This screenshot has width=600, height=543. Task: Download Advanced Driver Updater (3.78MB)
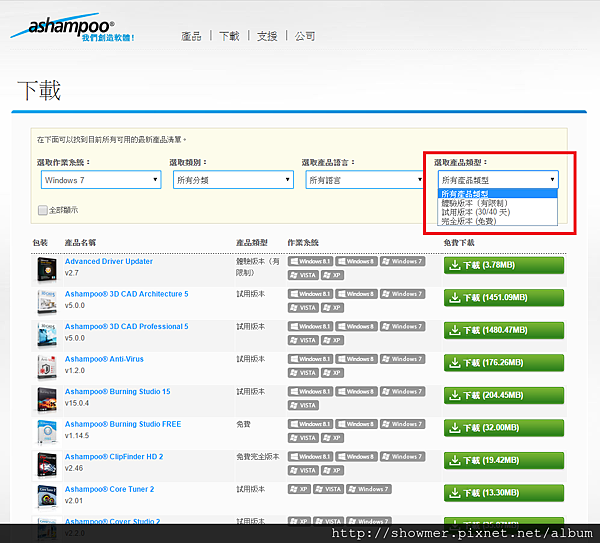coord(504,265)
